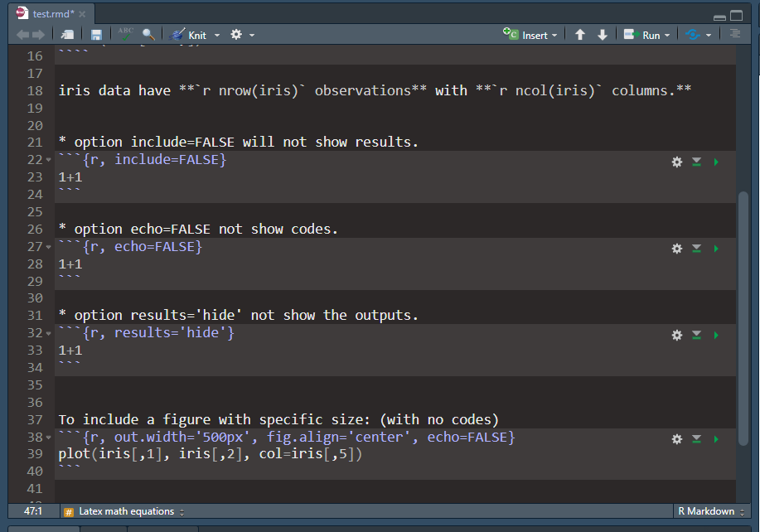The height and width of the screenshot is (532, 760).
Task: Run spell check on document
Action: tap(125, 34)
